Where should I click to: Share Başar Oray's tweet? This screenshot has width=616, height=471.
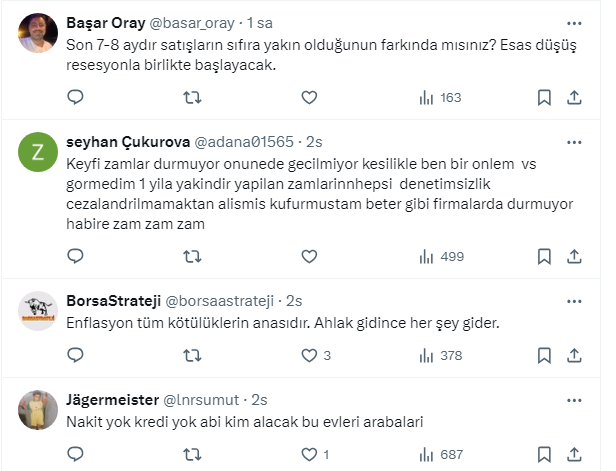tap(575, 97)
